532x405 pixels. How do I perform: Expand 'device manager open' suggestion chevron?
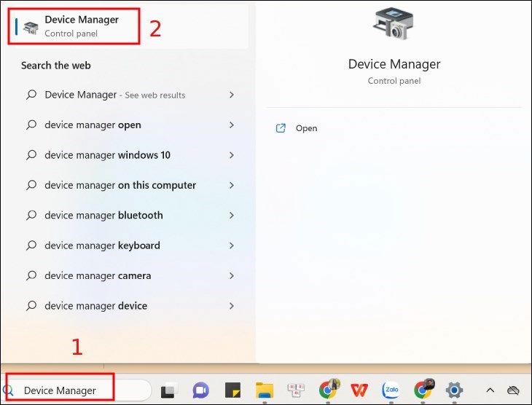click(x=232, y=125)
